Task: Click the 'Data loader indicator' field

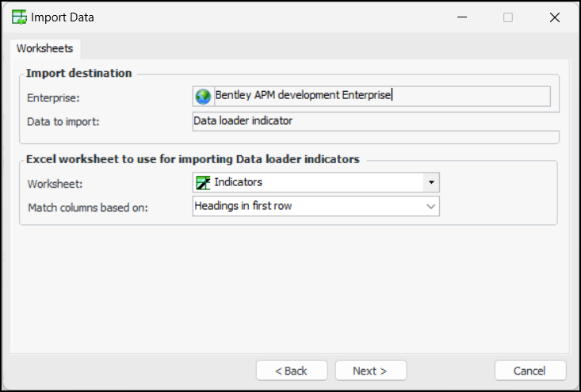Action: coord(376,121)
